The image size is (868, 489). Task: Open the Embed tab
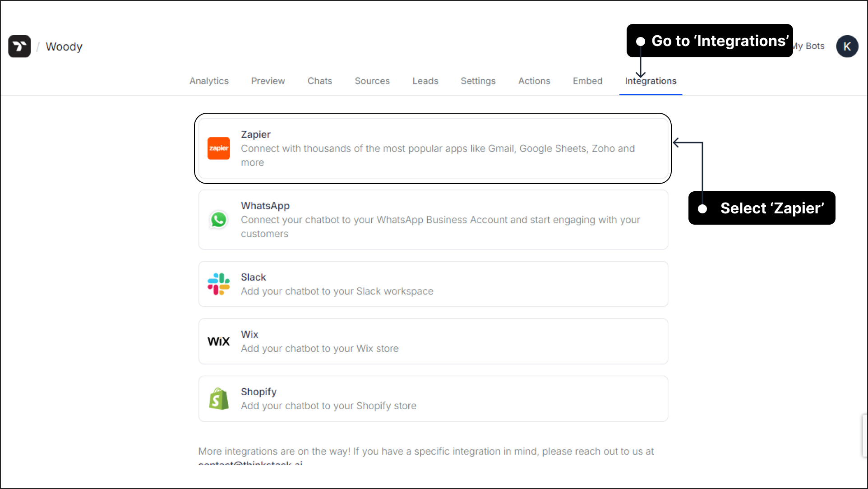tap(588, 81)
